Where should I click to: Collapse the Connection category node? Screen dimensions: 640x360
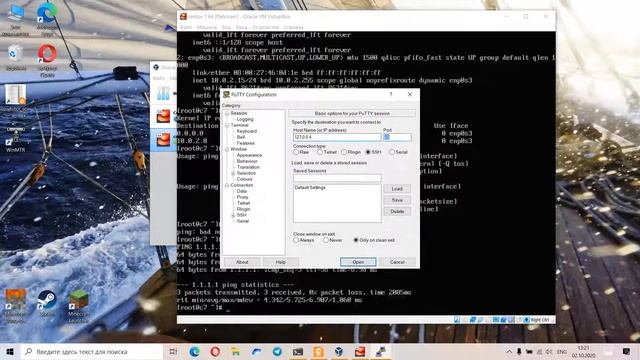(227, 185)
